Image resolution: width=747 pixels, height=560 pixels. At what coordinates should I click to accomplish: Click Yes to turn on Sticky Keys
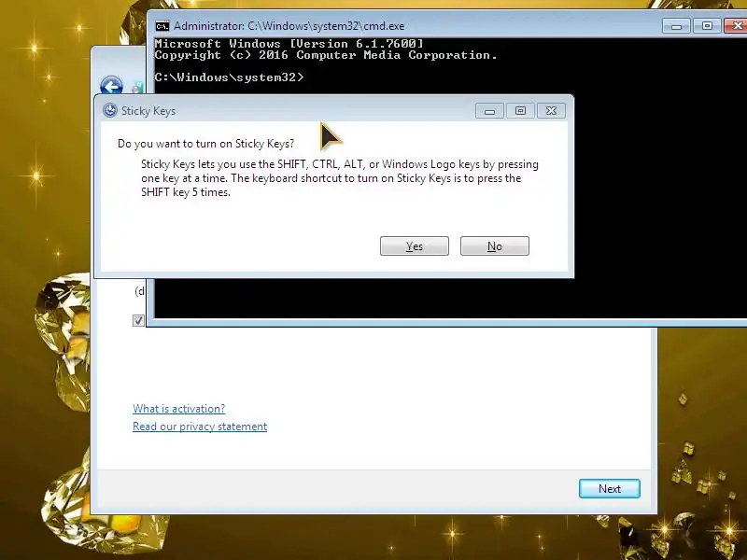(414, 245)
